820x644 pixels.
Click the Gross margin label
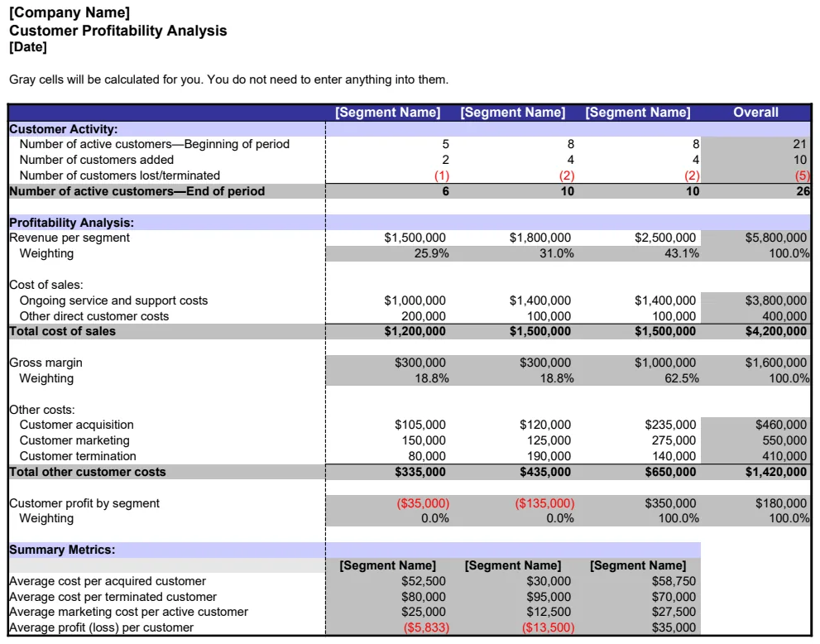pos(46,363)
